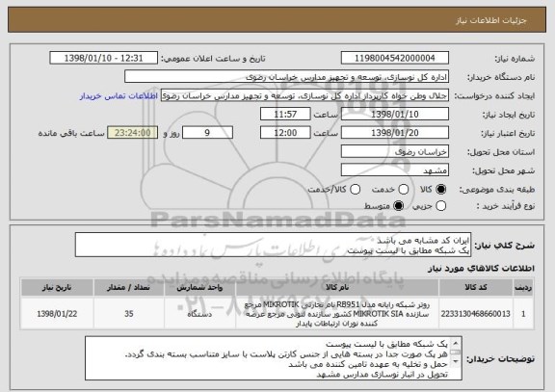The height and width of the screenshot is (392, 555).
Task: Click scroll up arrow in buyer notes
Action: [456, 343]
